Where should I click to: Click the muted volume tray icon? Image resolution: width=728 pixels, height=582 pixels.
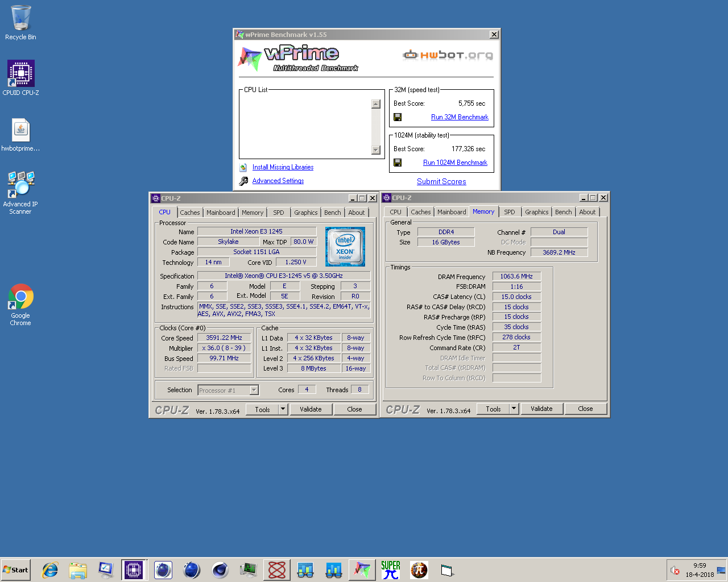point(675,570)
